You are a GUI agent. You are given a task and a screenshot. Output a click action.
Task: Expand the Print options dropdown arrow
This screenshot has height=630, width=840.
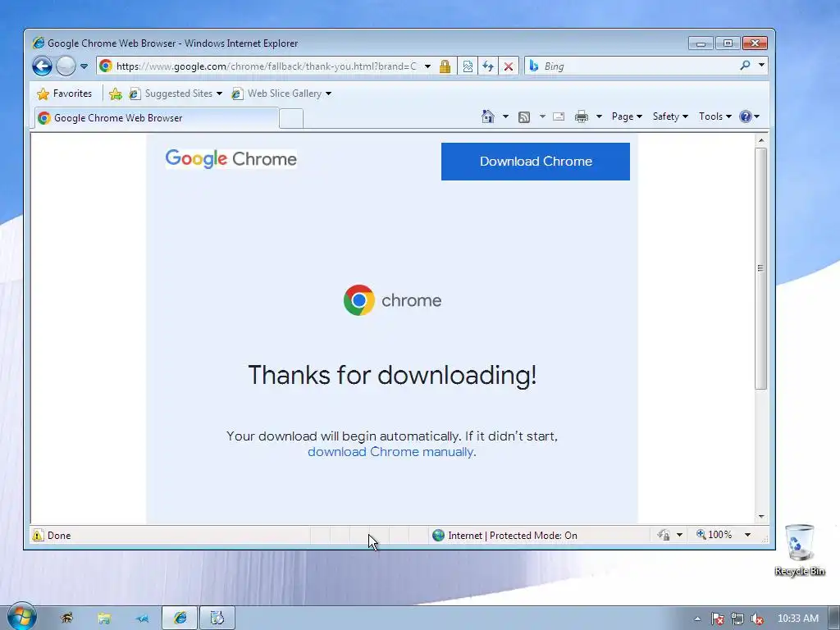599,116
